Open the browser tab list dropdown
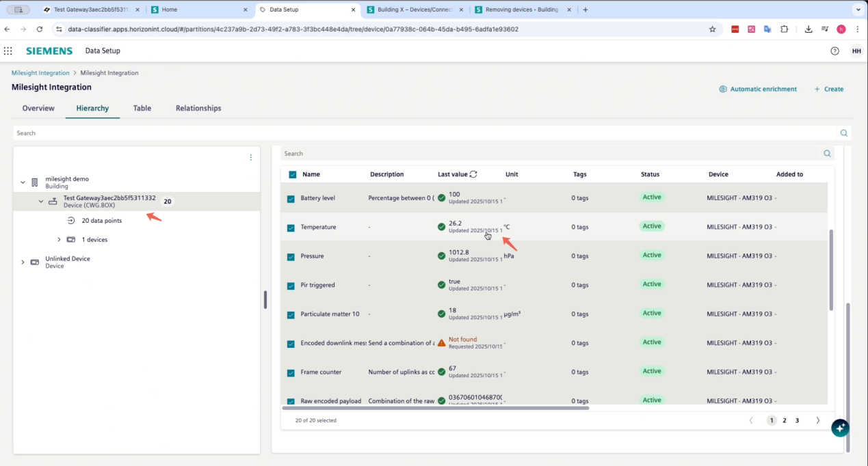Image resolution: width=868 pixels, height=466 pixels. 858,10
